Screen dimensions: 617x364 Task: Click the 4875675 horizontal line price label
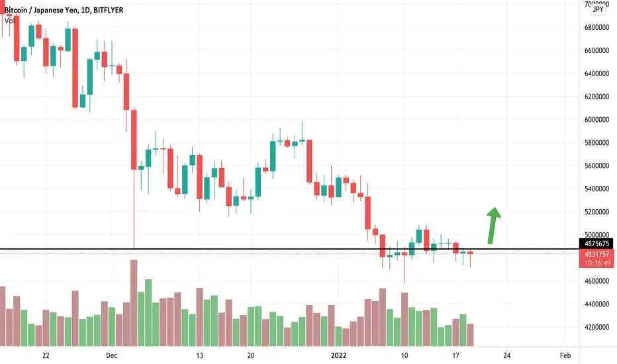tap(596, 244)
